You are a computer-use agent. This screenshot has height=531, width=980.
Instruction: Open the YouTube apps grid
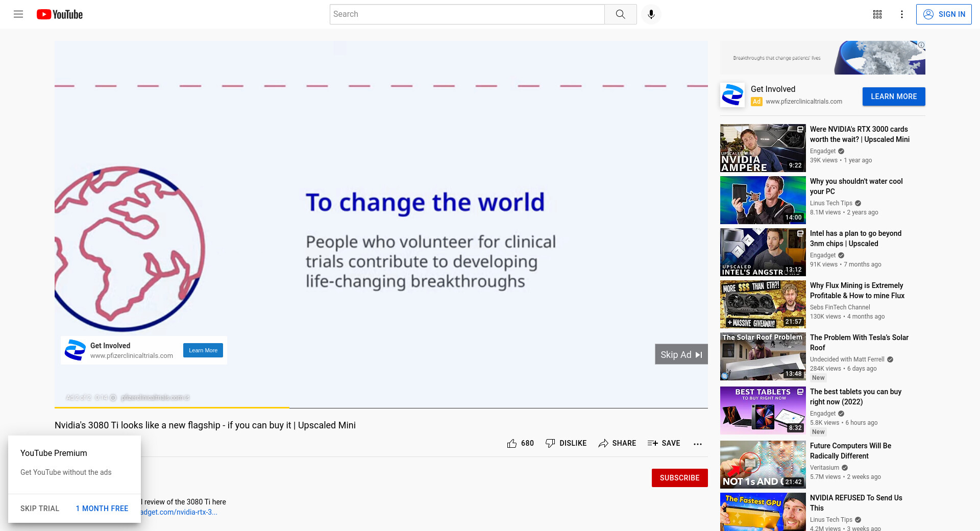(877, 14)
